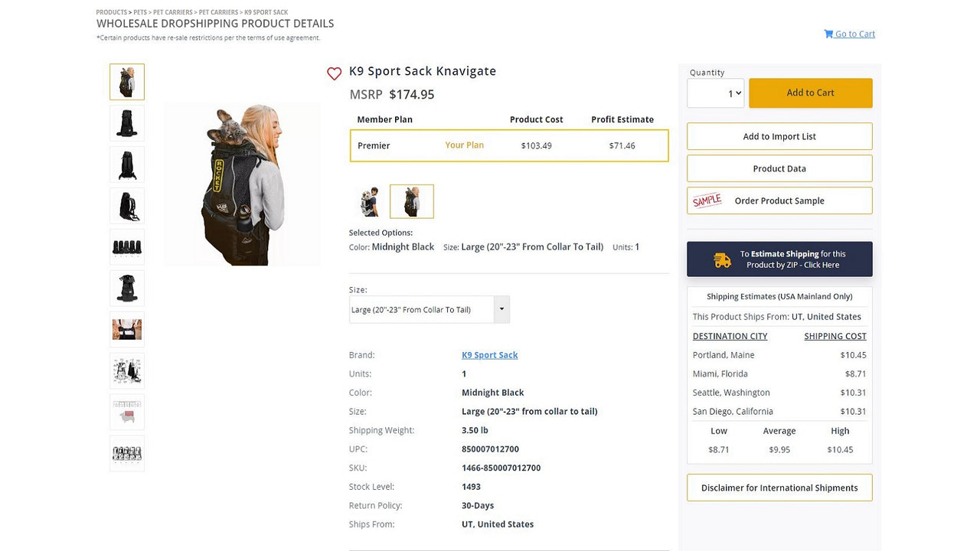Go to Cart
The width and height of the screenshot is (980, 551).
854,34
